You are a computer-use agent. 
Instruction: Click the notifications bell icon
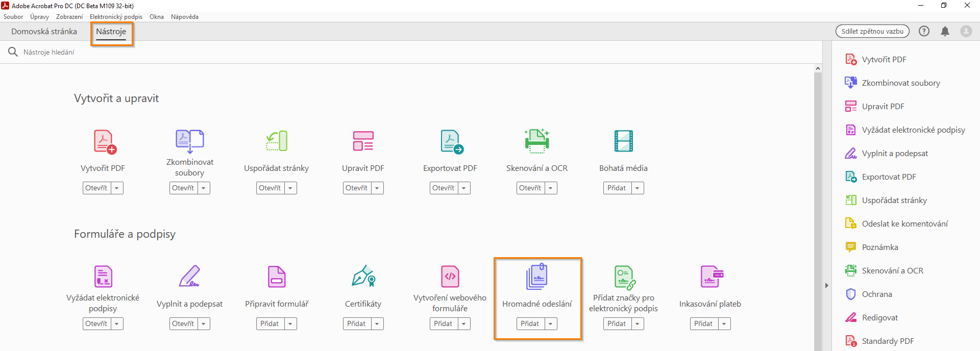tap(945, 31)
